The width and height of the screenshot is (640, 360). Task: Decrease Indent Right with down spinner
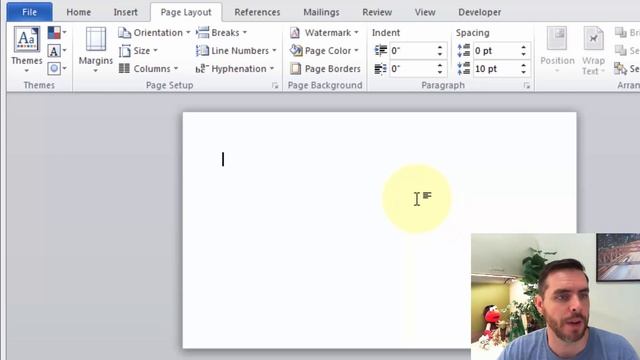[440, 72]
